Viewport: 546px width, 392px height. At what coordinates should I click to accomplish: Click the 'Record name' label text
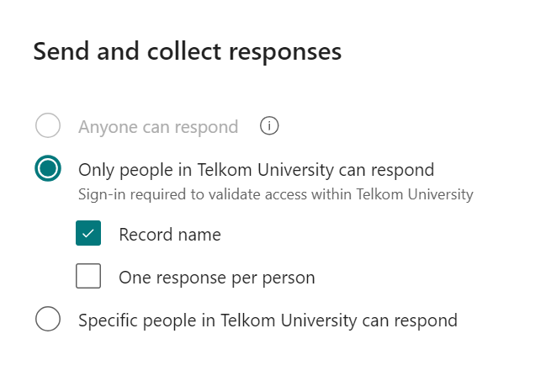click(170, 235)
